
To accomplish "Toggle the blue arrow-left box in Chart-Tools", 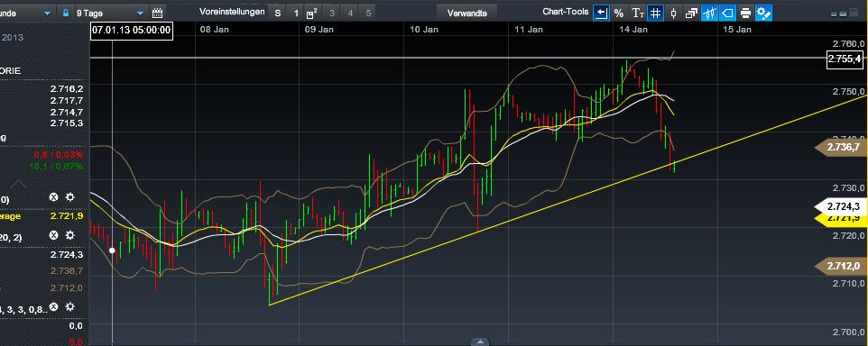I will (x=601, y=14).
